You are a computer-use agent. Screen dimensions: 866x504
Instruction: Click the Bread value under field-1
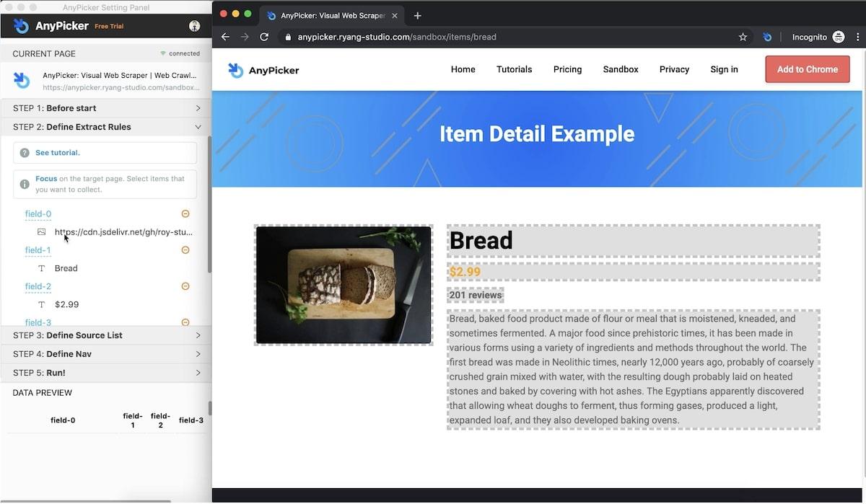(66, 268)
